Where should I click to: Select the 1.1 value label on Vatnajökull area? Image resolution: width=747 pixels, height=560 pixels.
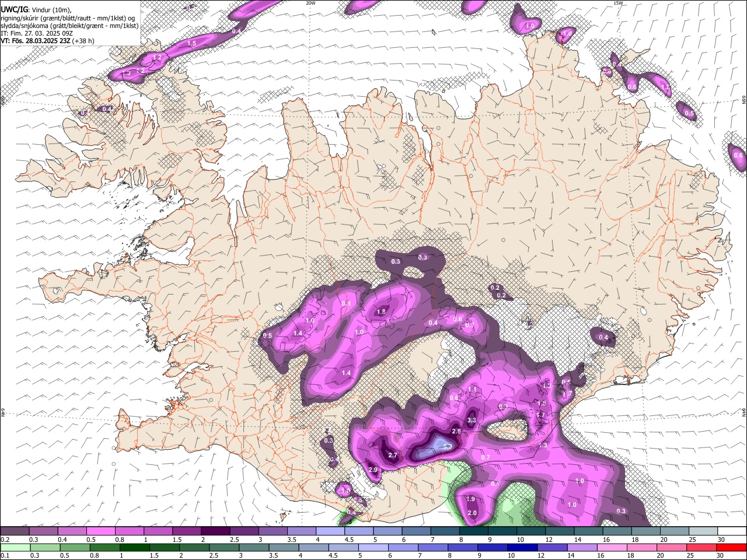pos(473,390)
